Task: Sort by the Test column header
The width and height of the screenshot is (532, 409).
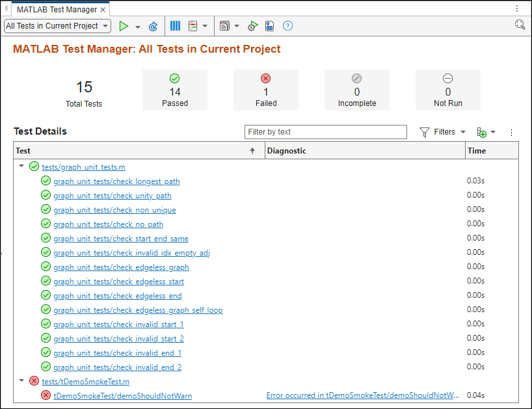Action: click(x=139, y=151)
